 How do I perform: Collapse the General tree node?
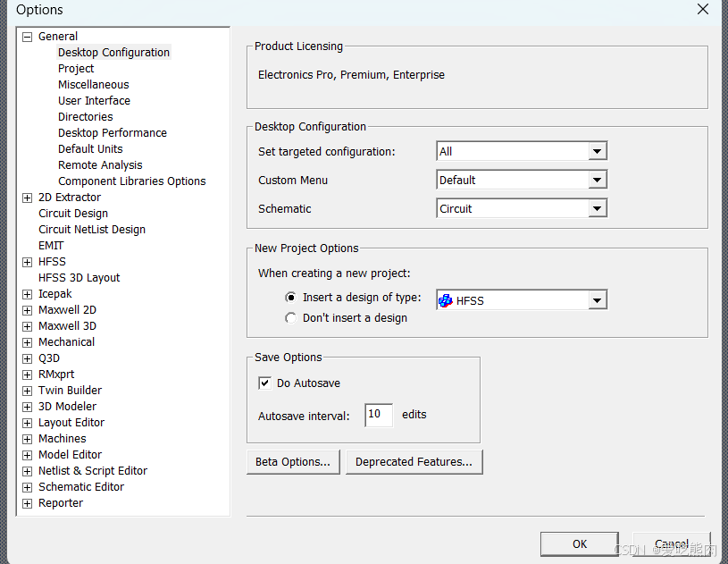(x=28, y=37)
